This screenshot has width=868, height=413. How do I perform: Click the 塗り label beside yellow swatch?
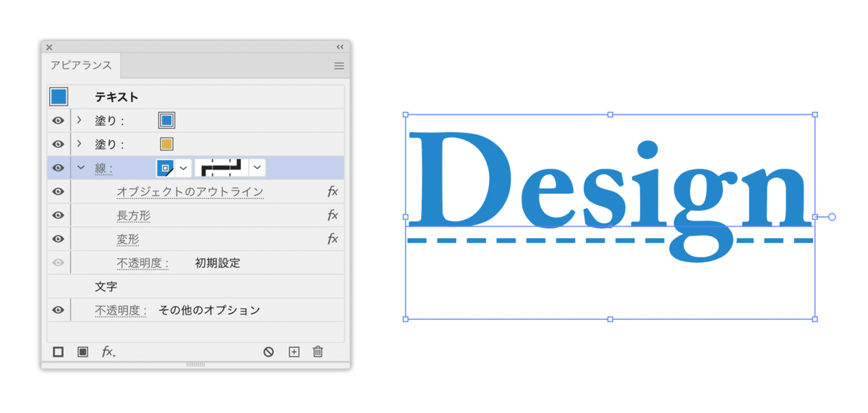(109, 145)
